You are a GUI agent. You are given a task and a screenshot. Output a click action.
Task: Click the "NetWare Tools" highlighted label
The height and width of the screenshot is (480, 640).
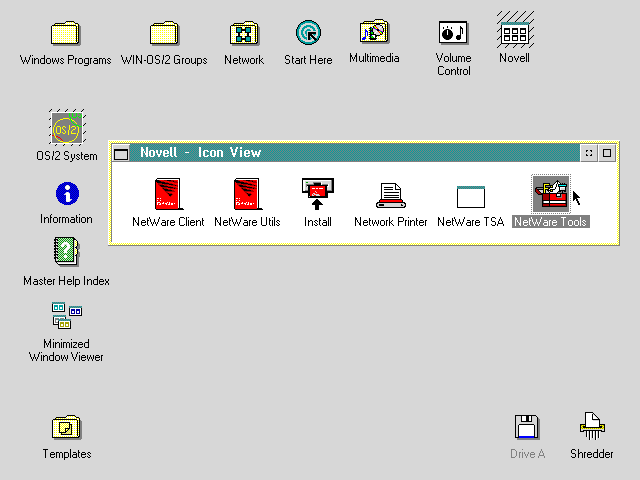point(551,222)
